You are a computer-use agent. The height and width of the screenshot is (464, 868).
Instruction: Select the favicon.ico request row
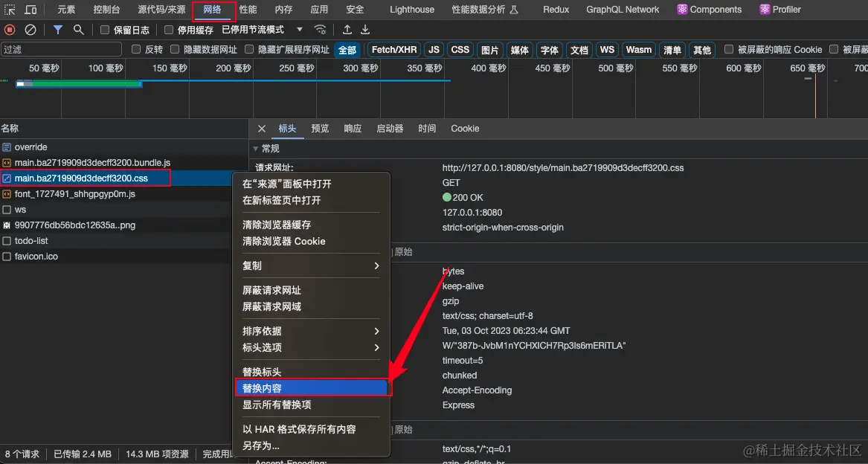(116, 257)
